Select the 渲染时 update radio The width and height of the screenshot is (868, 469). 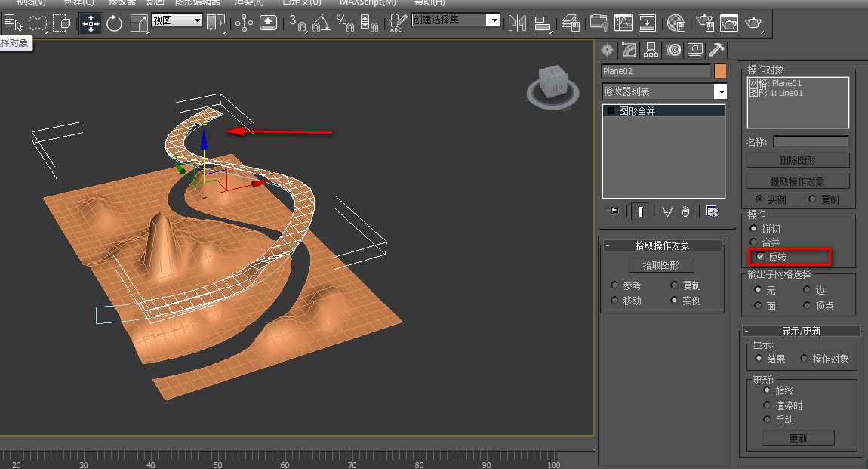click(767, 405)
